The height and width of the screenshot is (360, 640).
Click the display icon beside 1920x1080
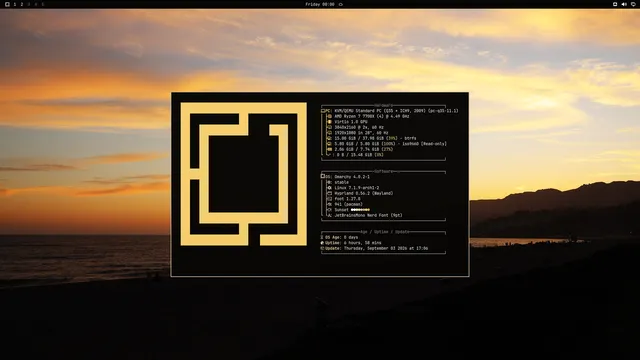point(329,133)
